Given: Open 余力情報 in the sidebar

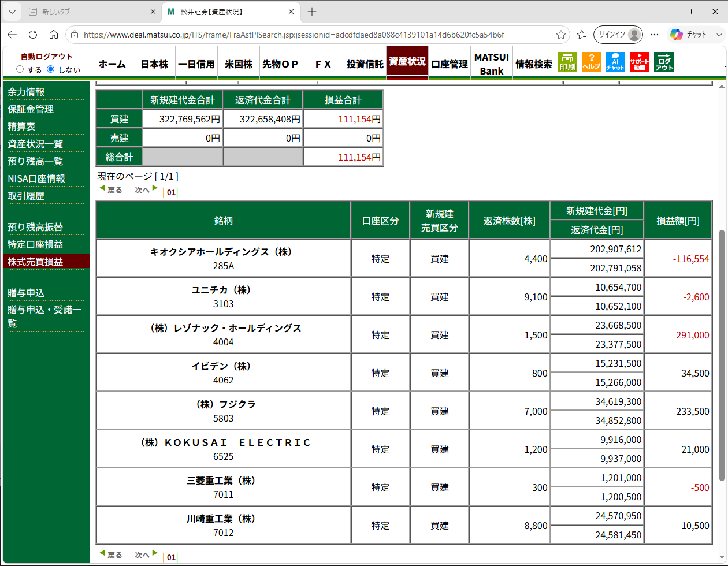Looking at the screenshot, I should (x=26, y=92).
